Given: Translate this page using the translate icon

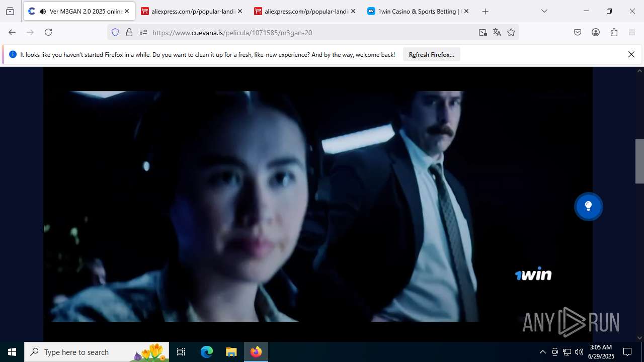Looking at the screenshot, I should coord(497,32).
